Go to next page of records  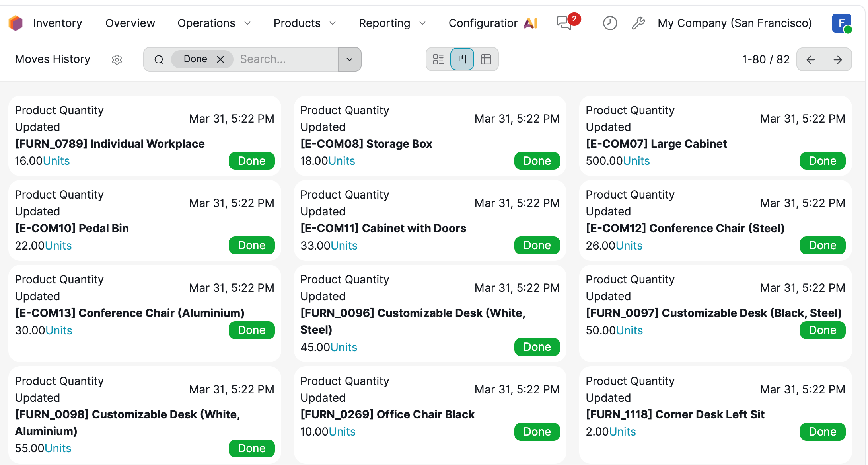[x=838, y=59]
